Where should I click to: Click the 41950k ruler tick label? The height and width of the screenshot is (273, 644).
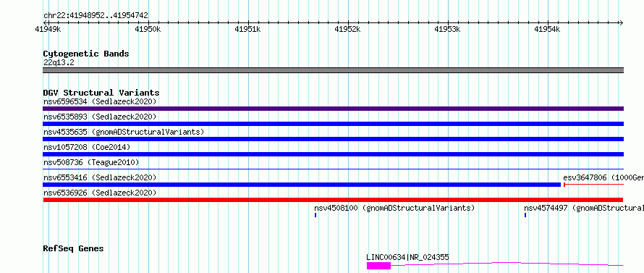point(148,30)
